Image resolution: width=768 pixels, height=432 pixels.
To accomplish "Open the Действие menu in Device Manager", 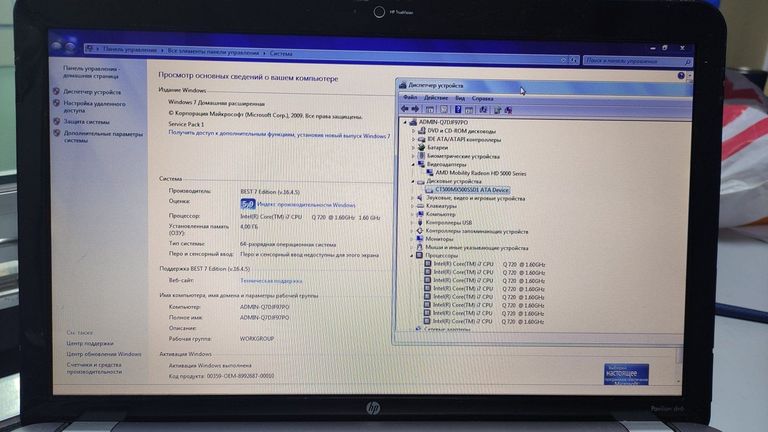I will click(x=436, y=98).
